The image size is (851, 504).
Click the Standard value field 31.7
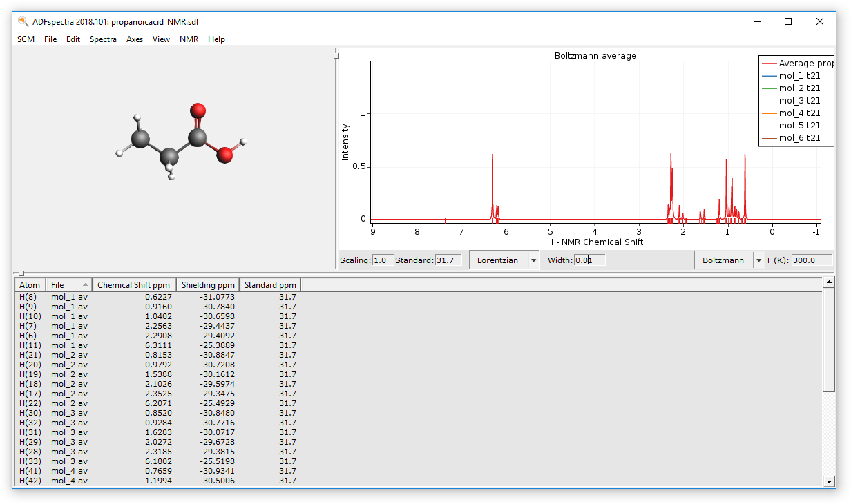point(448,260)
